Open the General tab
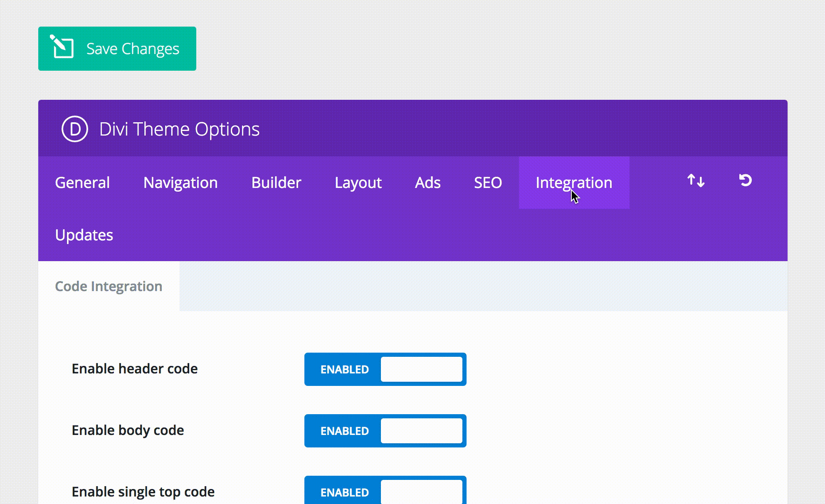 [82, 183]
